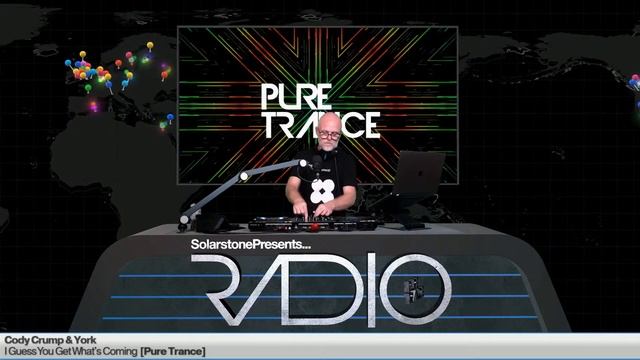
Task: Click the track title I Guess You Get What's Coming
Action: pyautogui.click(x=71, y=351)
